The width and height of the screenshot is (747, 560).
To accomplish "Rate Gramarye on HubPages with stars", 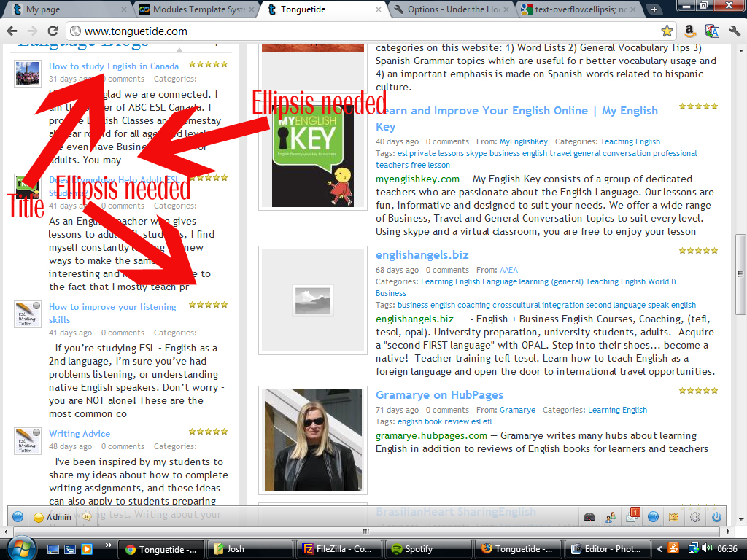I will click(x=698, y=391).
